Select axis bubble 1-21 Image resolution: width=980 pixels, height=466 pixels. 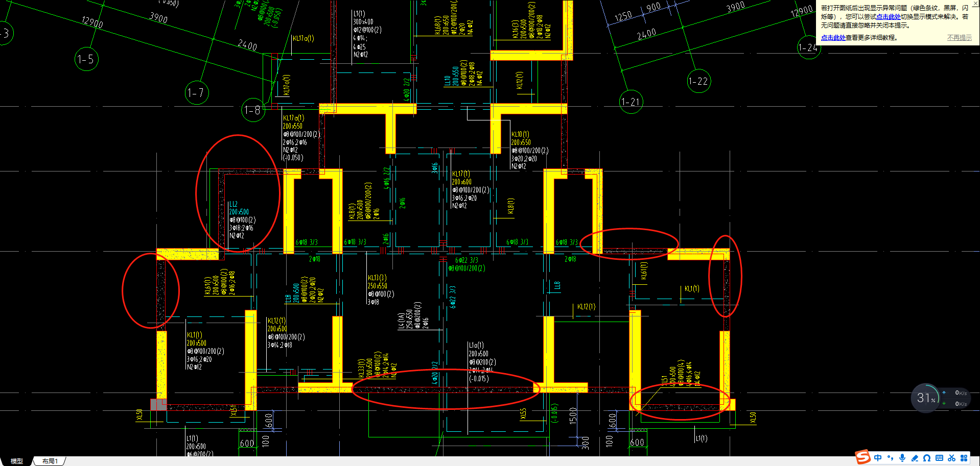631,102
